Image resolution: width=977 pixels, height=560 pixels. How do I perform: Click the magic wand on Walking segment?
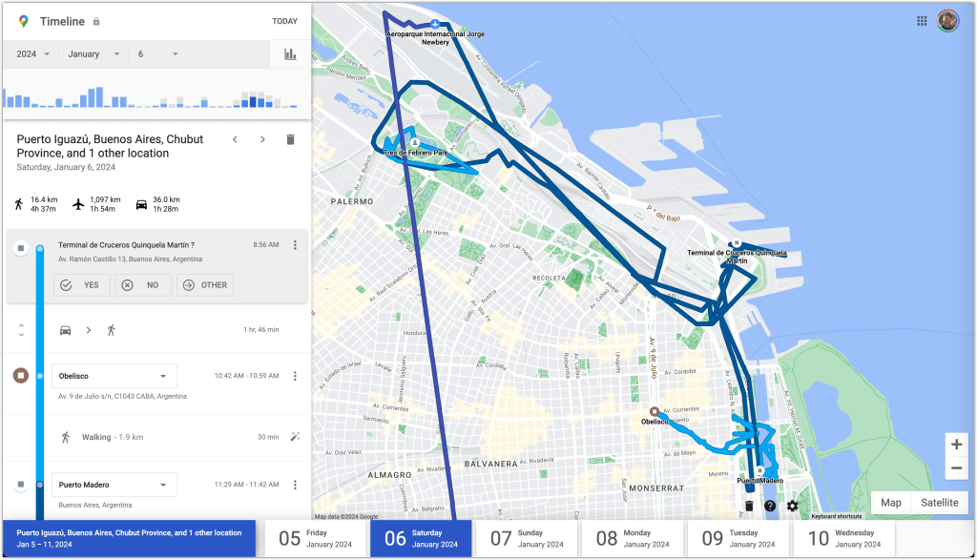click(x=295, y=437)
